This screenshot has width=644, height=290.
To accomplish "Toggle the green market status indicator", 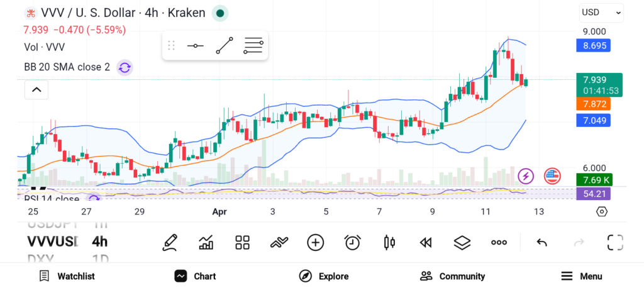I will click(219, 13).
